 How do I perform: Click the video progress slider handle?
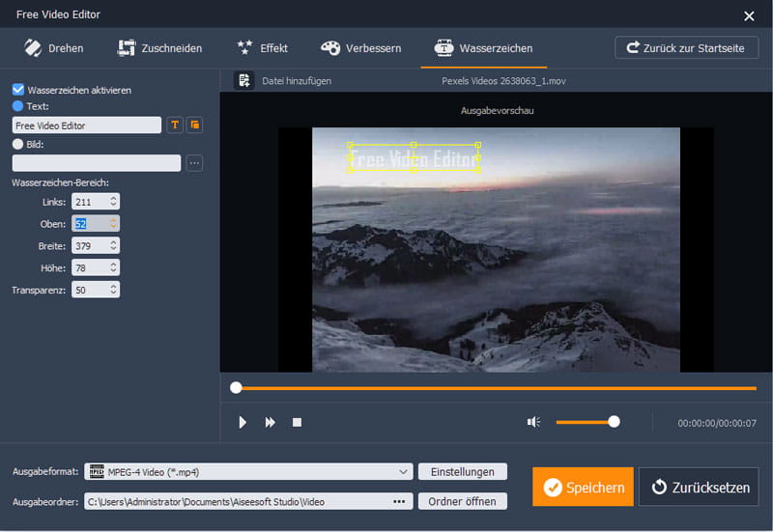pos(236,388)
